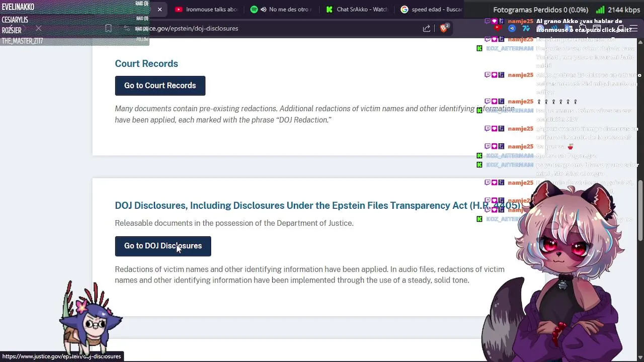Image resolution: width=644 pixels, height=362 pixels.
Task: Select the 'Redactions of victim names' paragraph
Action: pyautogui.click(x=309, y=275)
